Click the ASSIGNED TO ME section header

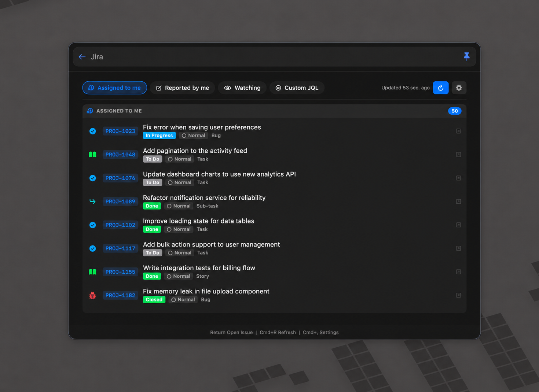click(274, 111)
